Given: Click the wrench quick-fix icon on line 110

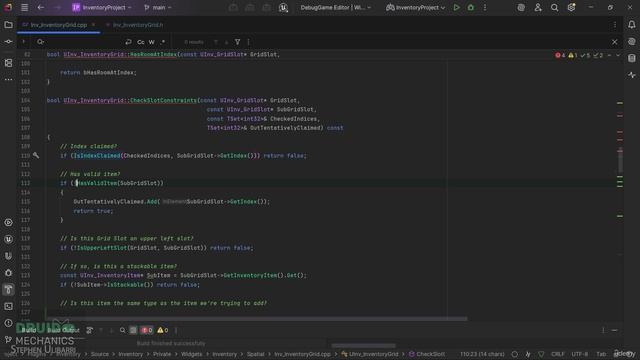Looking at the screenshot, I should (36, 156).
